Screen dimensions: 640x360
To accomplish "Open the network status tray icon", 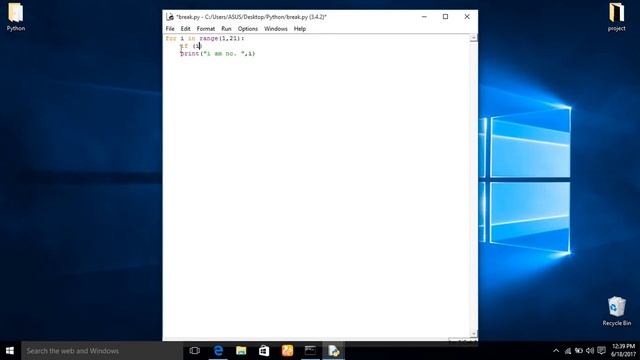I will pos(568,351).
